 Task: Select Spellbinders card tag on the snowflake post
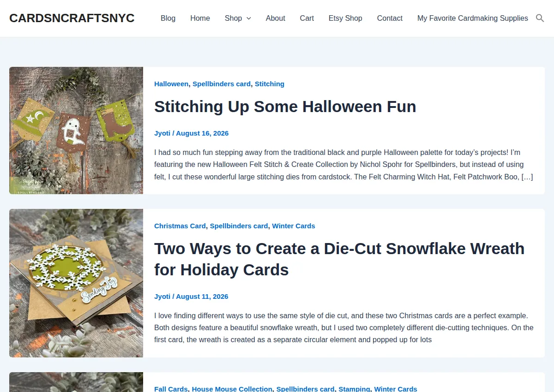pos(239,226)
